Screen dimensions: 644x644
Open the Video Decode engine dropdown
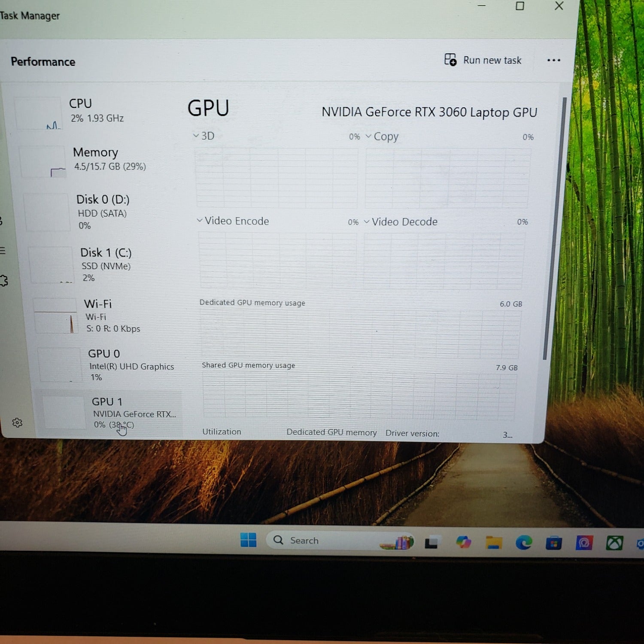point(401,222)
